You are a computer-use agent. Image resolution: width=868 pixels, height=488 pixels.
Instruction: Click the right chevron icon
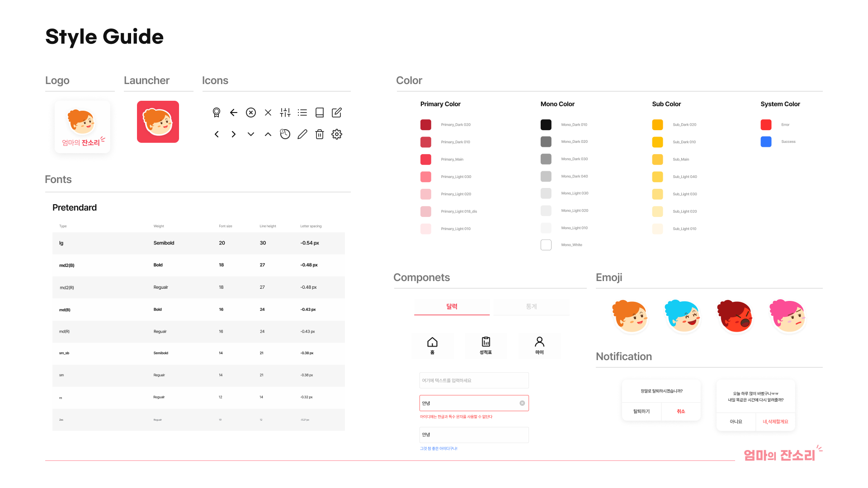tap(234, 134)
